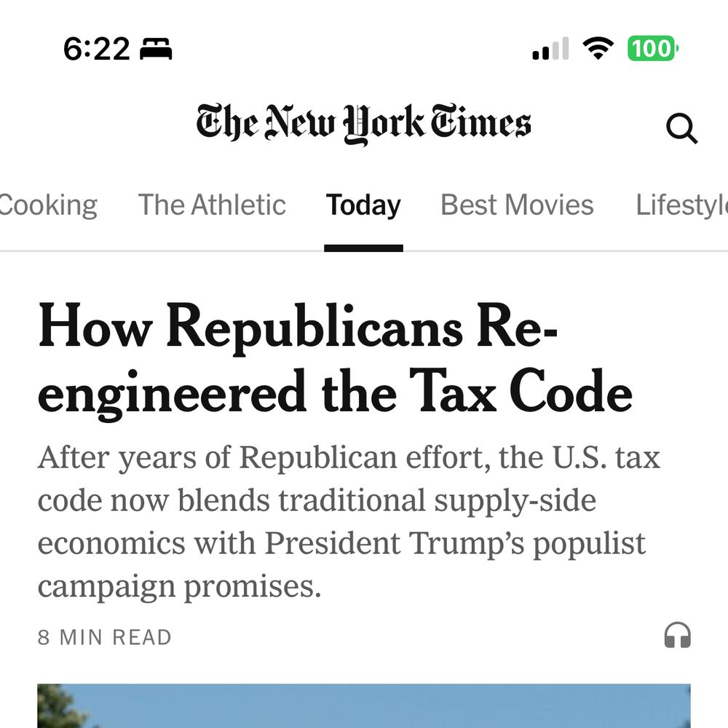Tap The New York Times logo
The image size is (728, 728).
[363, 124]
